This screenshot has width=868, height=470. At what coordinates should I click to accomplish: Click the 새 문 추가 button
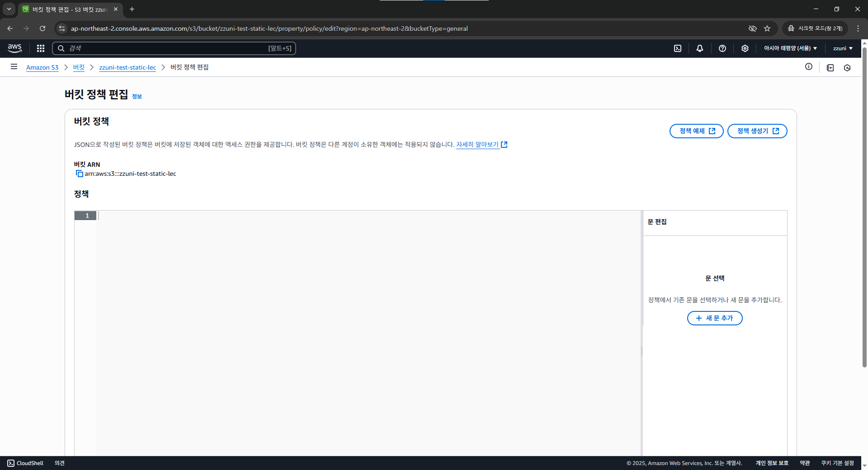pos(715,318)
